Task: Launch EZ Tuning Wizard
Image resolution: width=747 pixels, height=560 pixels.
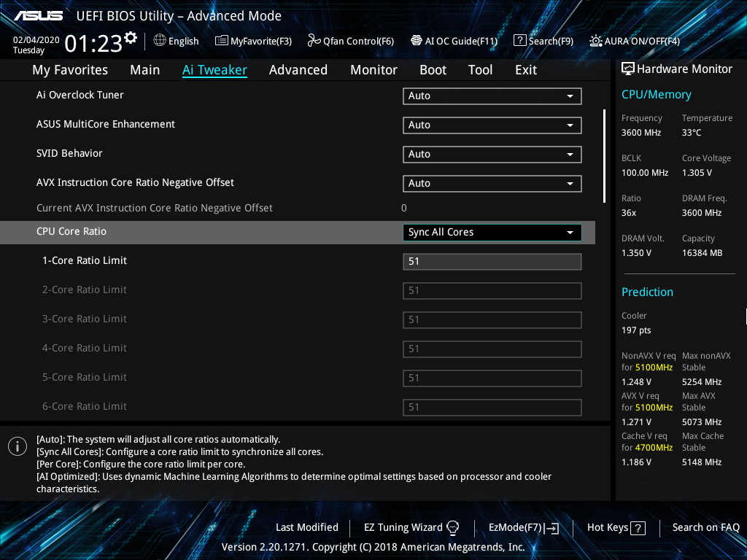Action: [411, 528]
